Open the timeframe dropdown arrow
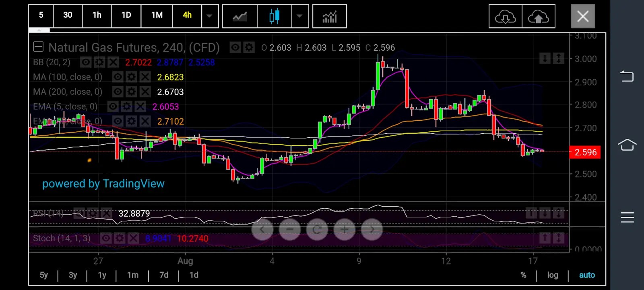This screenshot has height=290, width=644. pos(210,16)
